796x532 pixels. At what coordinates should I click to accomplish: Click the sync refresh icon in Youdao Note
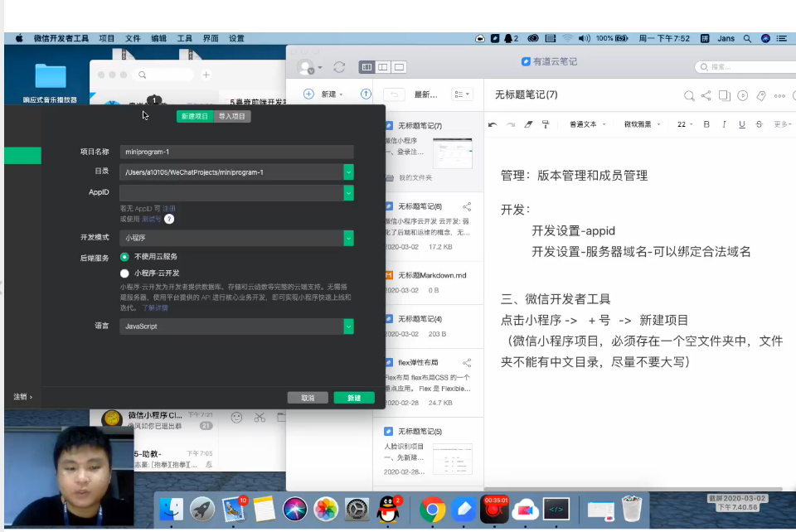coord(339,67)
